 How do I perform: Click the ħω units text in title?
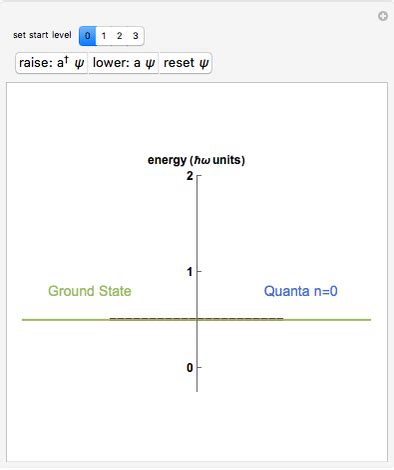218,160
